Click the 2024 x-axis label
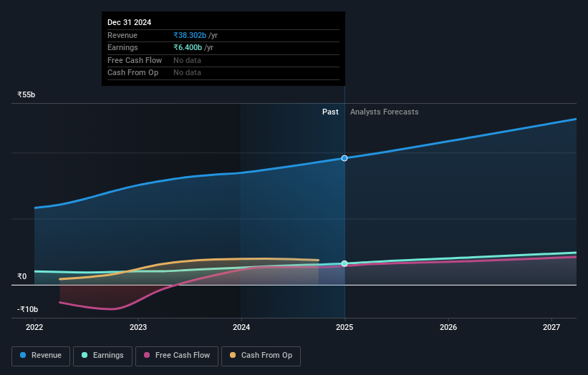The height and width of the screenshot is (375, 588). coord(241,327)
